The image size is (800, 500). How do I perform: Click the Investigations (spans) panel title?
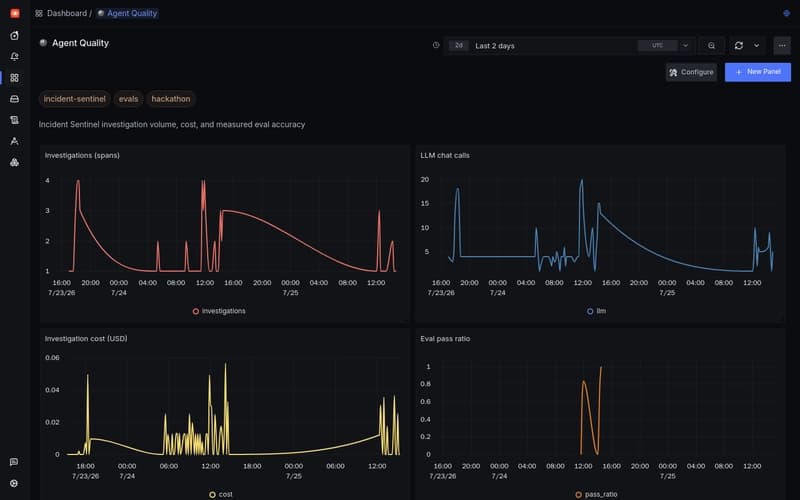pos(82,155)
